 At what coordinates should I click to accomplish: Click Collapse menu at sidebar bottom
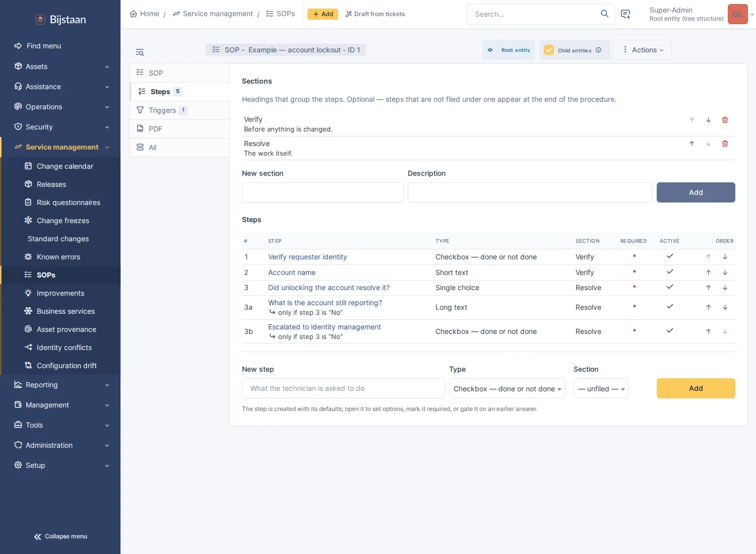click(60, 536)
